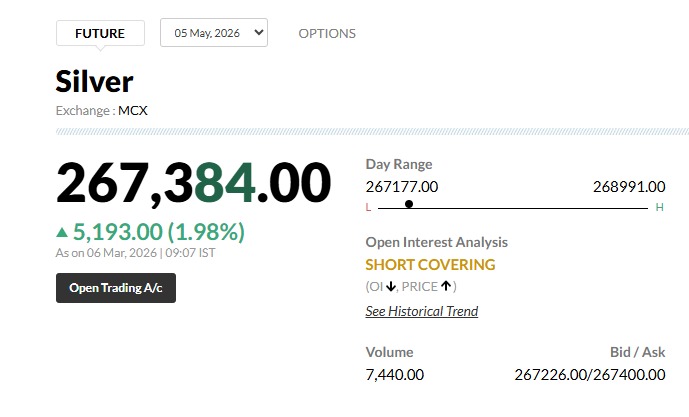Open the See Historical Trend link
Screen dimensions: 689x417
[421, 311]
